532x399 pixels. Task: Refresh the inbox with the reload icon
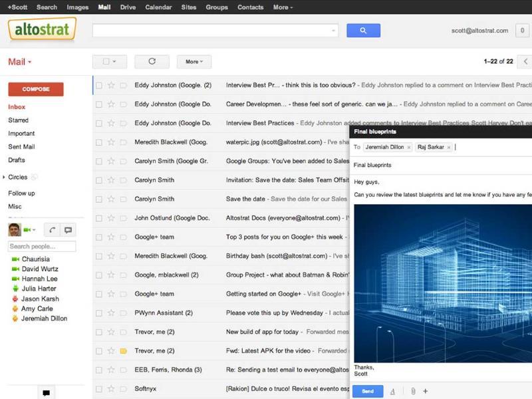(x=152, y=61)
